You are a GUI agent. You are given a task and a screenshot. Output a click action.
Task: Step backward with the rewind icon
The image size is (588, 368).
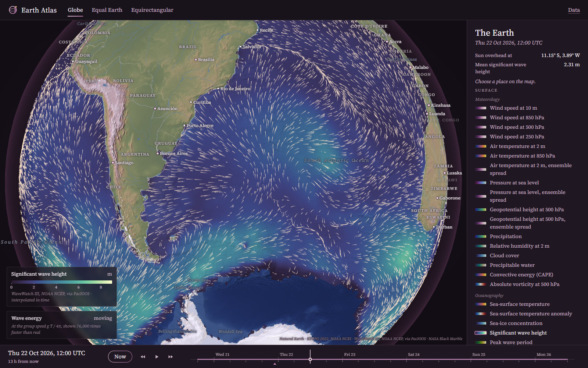pos(143,357)
